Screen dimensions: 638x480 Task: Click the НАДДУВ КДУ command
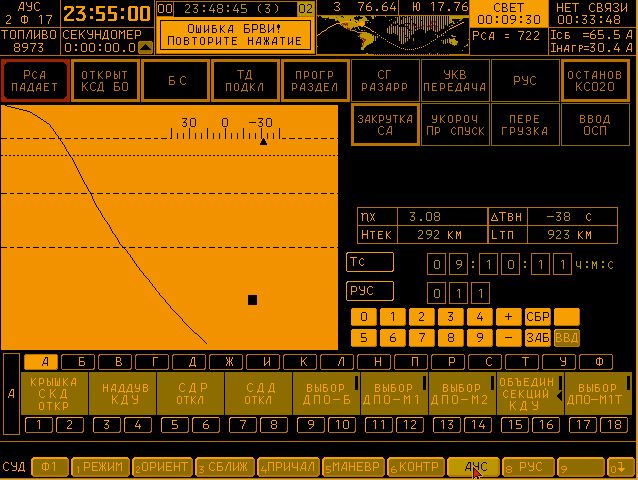tap(122, 393)
